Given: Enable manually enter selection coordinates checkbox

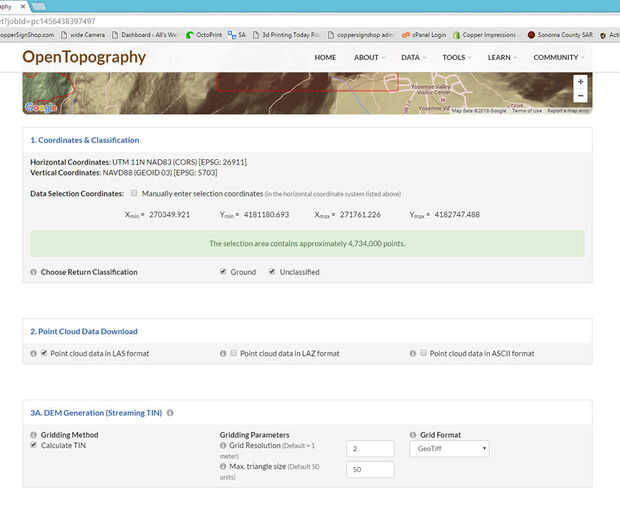Looking at the screenshot, I should [134, 193].
